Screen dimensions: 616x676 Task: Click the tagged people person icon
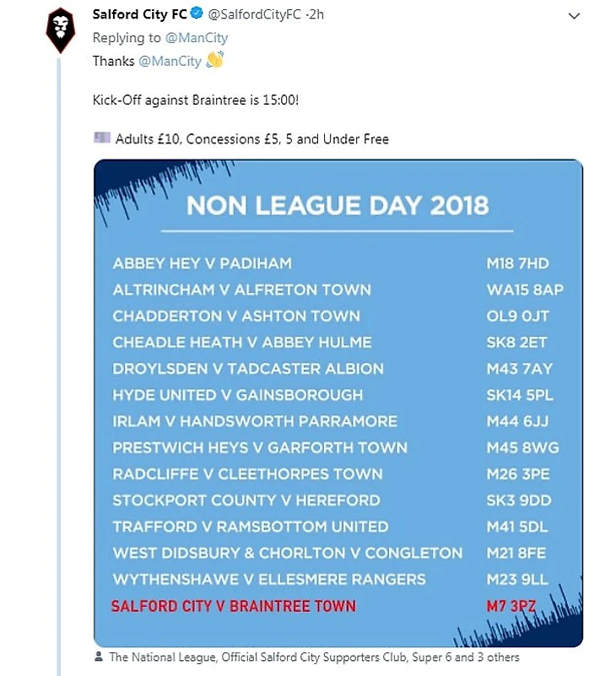point(99,657)
